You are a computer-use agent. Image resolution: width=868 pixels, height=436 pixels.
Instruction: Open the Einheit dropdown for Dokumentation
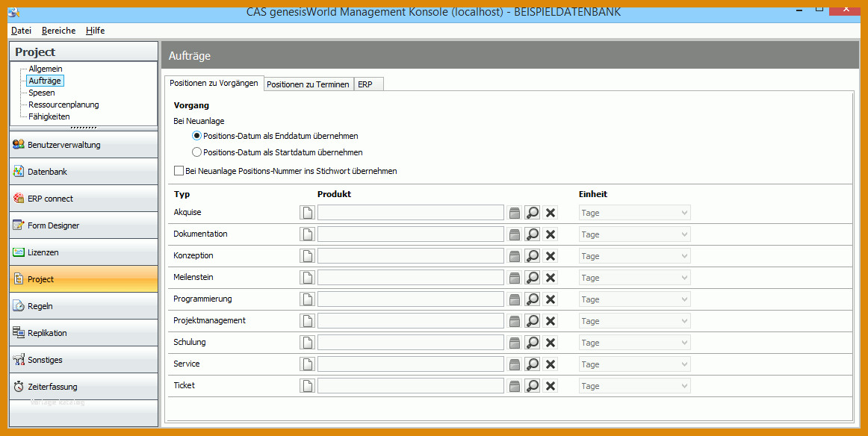634,234
